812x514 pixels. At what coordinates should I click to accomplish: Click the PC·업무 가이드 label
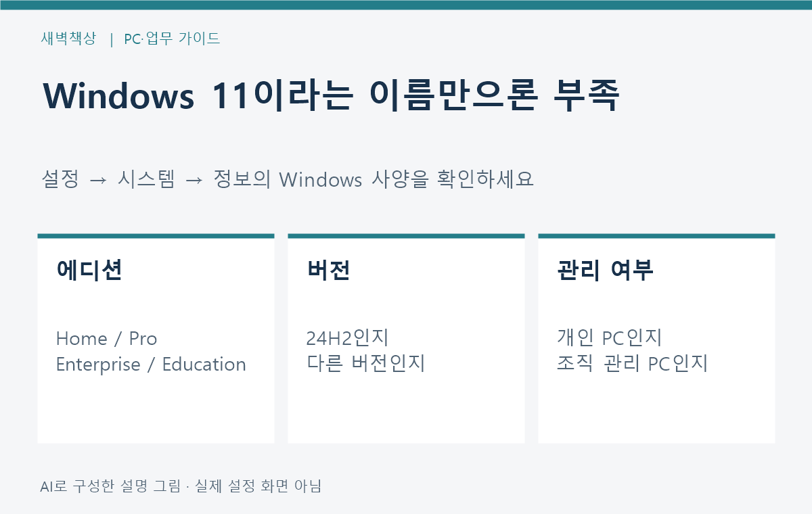[x=172, y=39]
